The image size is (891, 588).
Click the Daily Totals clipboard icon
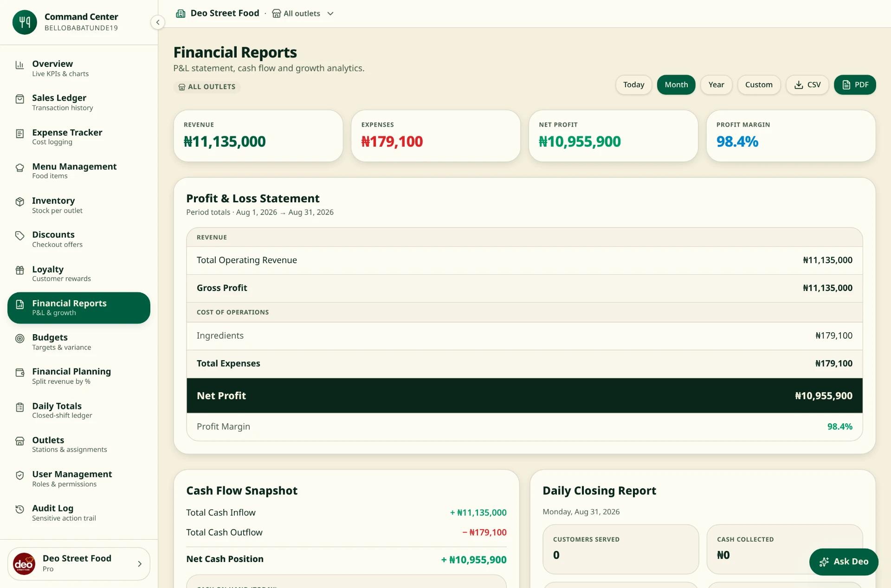[19, 407]
